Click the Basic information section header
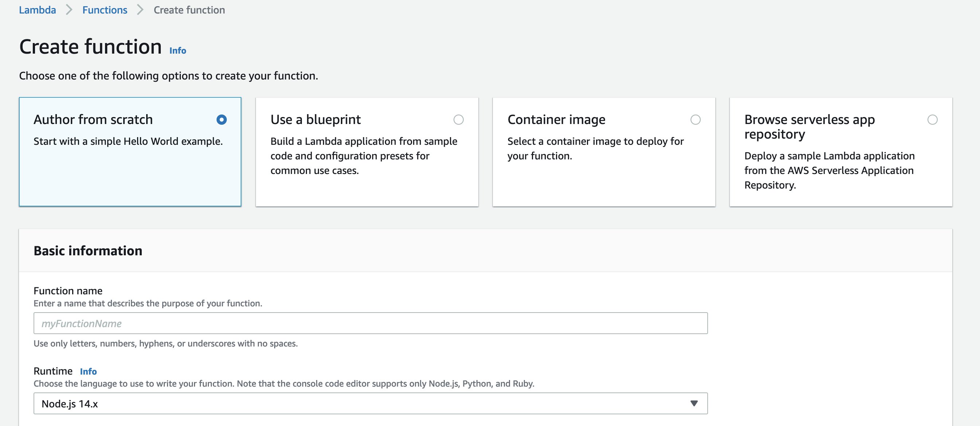 [x=88, y=251]
